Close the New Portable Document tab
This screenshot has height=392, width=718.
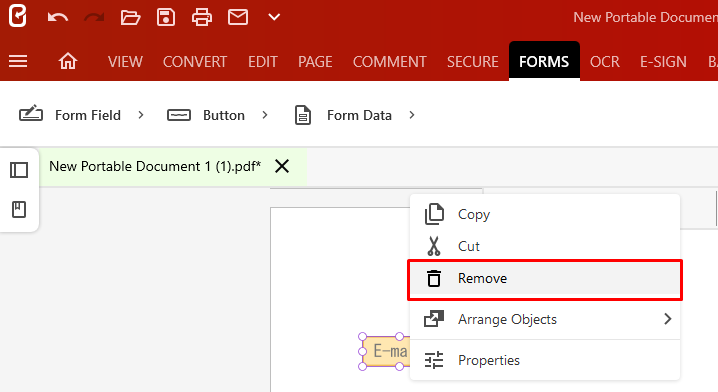(282, 166)
